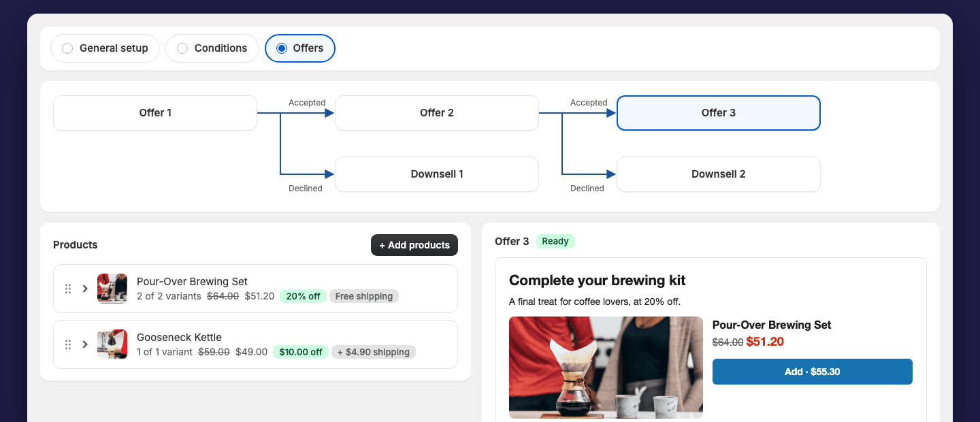Grab the Gooseneck Kettle drag handle
980x422 pixels.
tap(68, 344)
